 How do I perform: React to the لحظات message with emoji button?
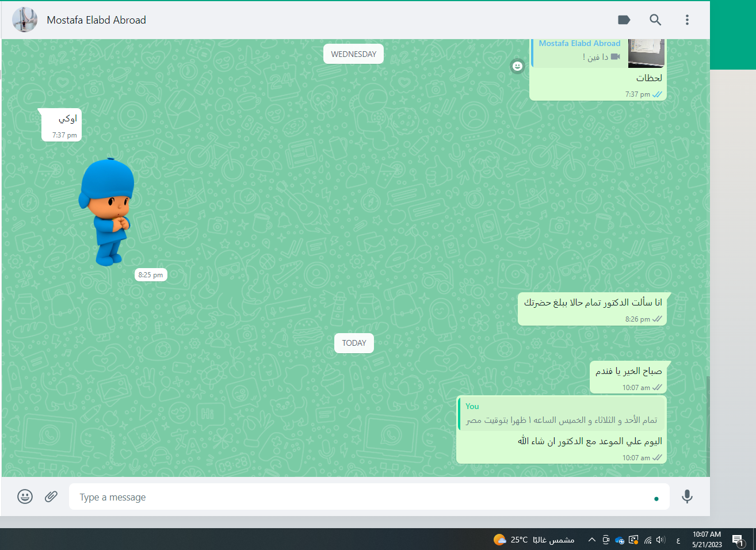(518, 66)
